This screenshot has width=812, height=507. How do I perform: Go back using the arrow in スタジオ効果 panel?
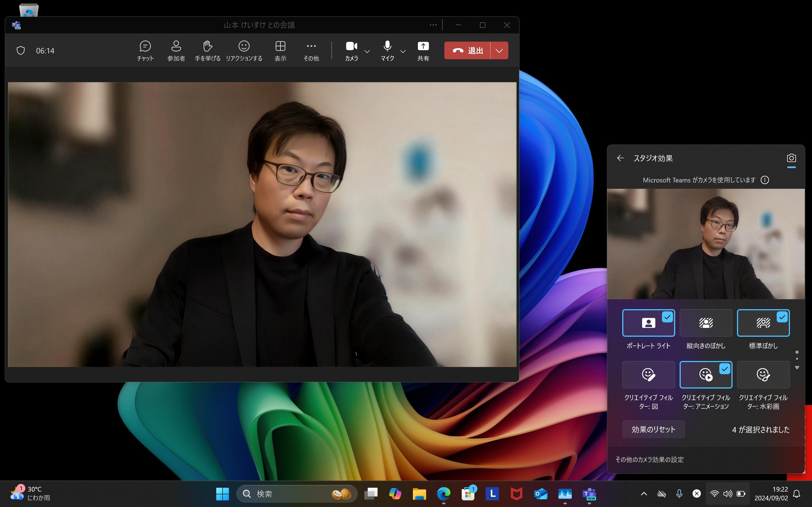pyautogui.click(x=620, y=158)
